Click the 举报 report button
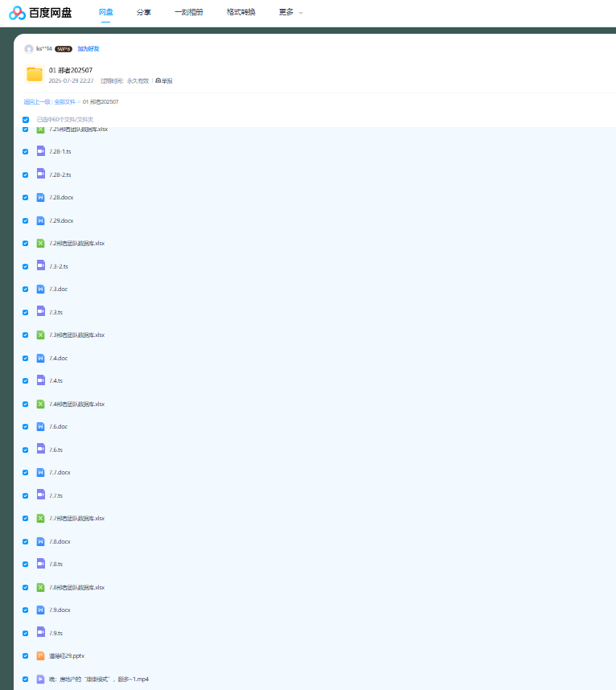Screen dimensions: 616x690 [164, 81]
